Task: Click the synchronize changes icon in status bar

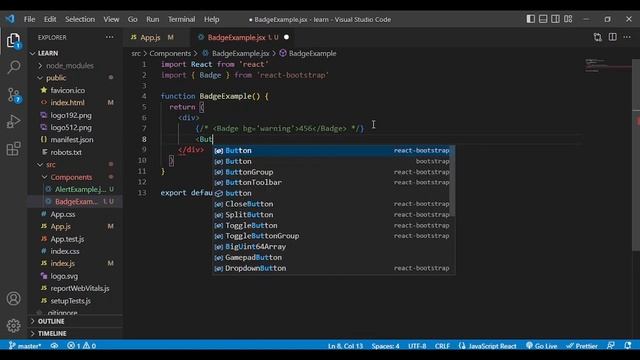Action: tap(54, 346)
